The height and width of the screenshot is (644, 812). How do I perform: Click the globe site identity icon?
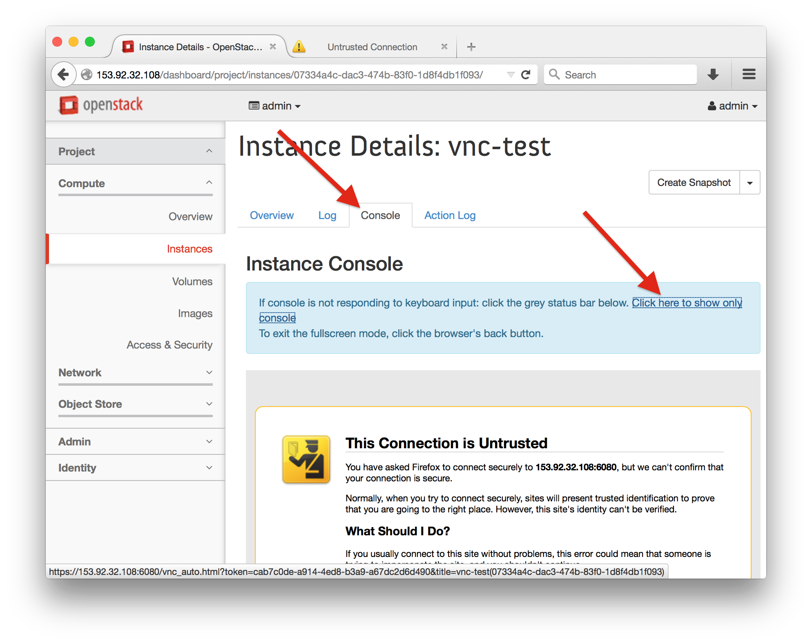tap(87, 75)
